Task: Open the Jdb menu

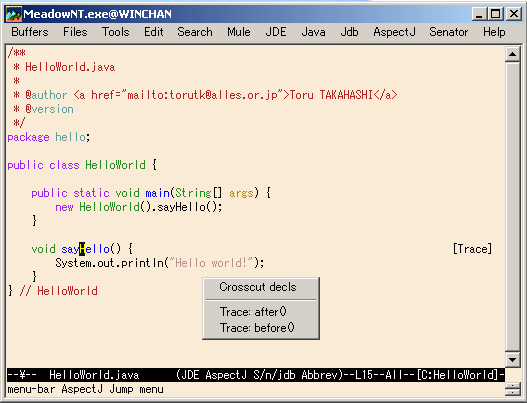Action: (x=349, y=32)
